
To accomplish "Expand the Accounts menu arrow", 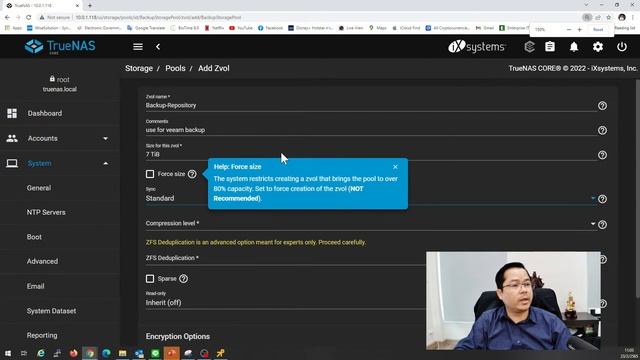I will tap(106, 139).
